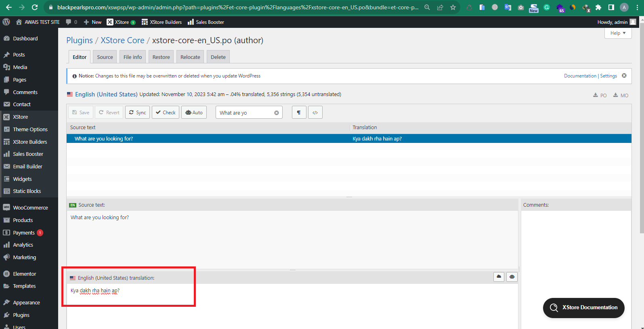Go back in browser history
This screenshot has height=329, width=644.
point(9,7)
